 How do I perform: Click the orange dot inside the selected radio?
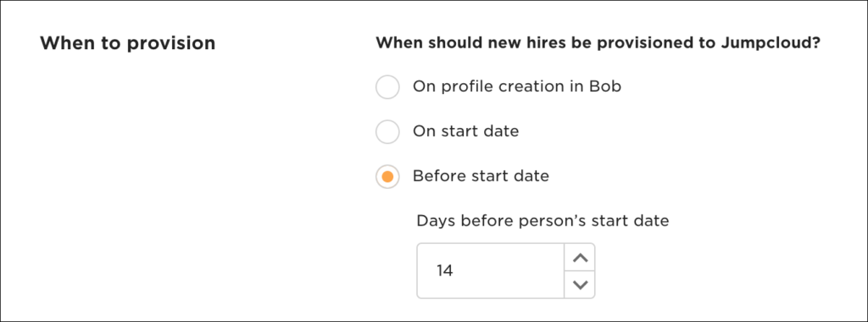(387, 176)
